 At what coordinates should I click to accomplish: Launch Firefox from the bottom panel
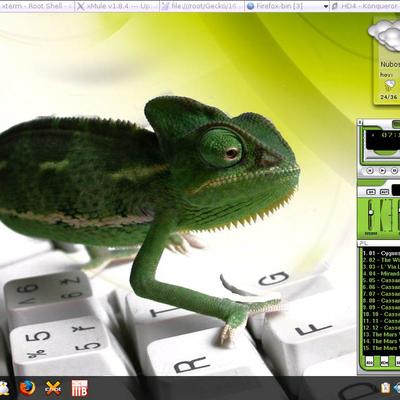click(x=27, y=388)
